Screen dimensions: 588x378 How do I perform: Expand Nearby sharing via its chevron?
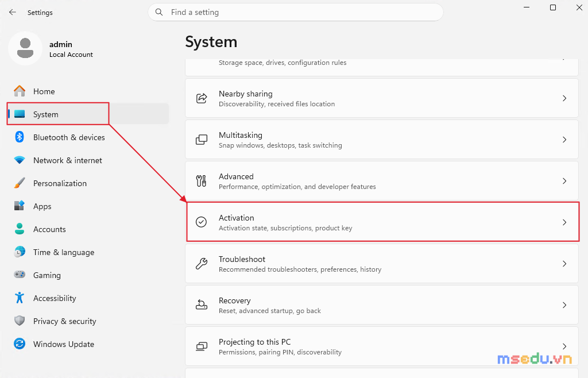(x=564, y=98)
